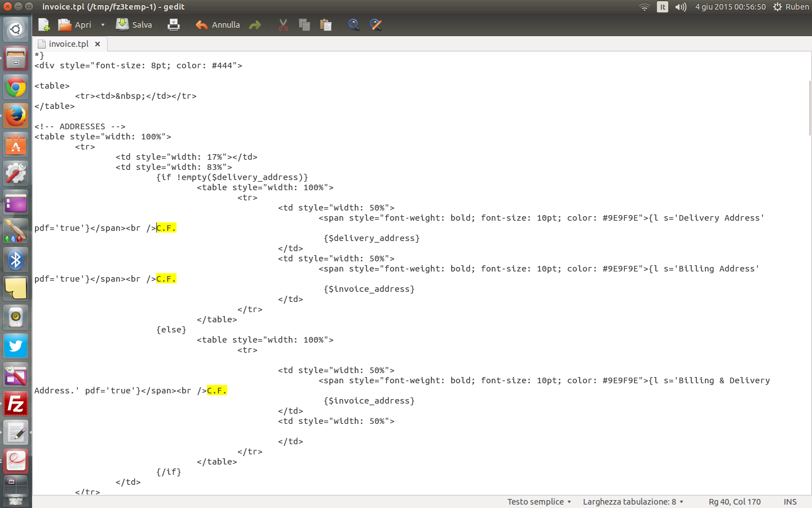Click the {if !empty($delivery_address)} line
Image resolution: width=812 pixels, height=508 pixels.
click(232, 177)
